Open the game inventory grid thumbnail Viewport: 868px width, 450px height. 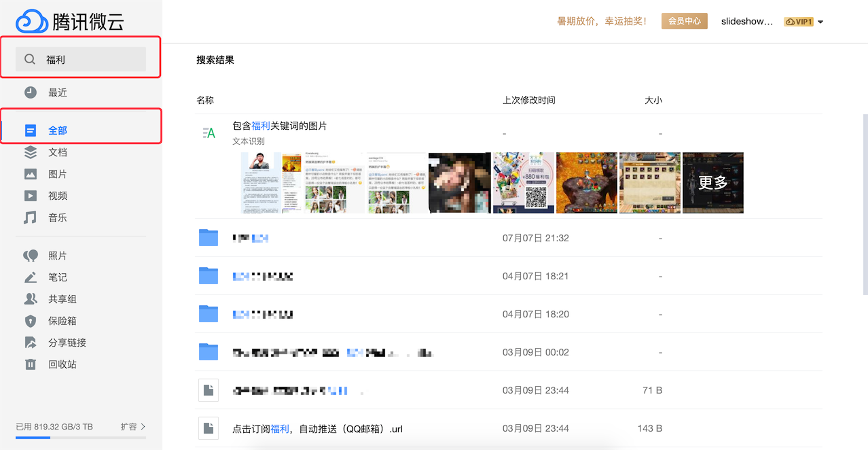tap(650, 183)
